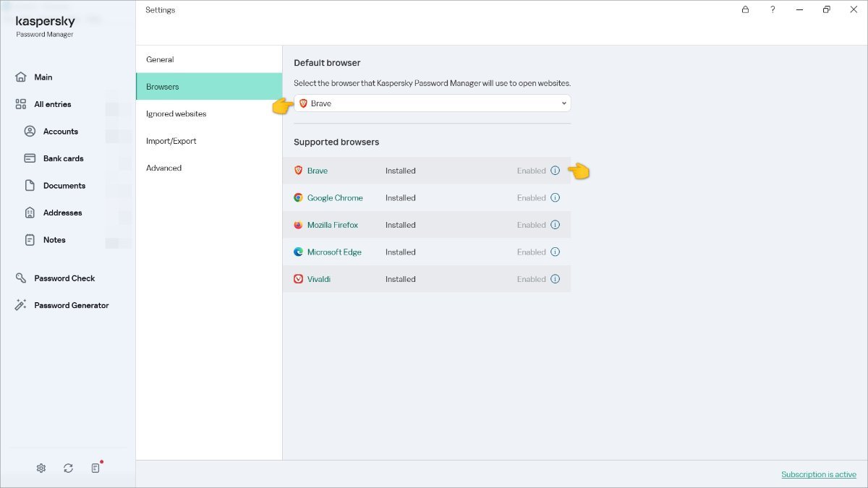Viewport: 868px width, 488px height.
Task: Open the General settings tab
Action: pos(160,59)
